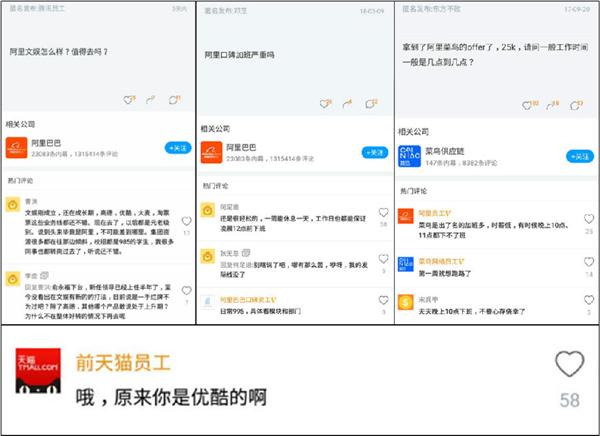Tap the yellow coin avatar in the right panel
Viewport: 600px width, 436px height.
coord(406,302)
